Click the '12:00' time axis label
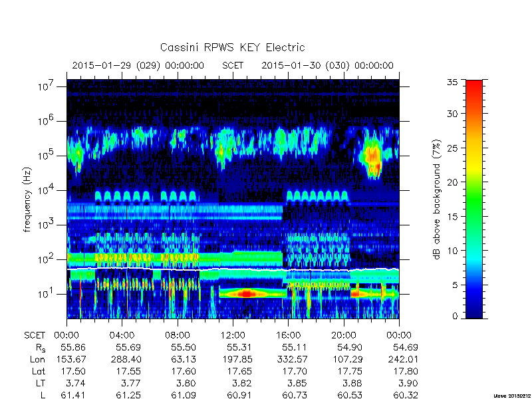 tap(233, 336)
